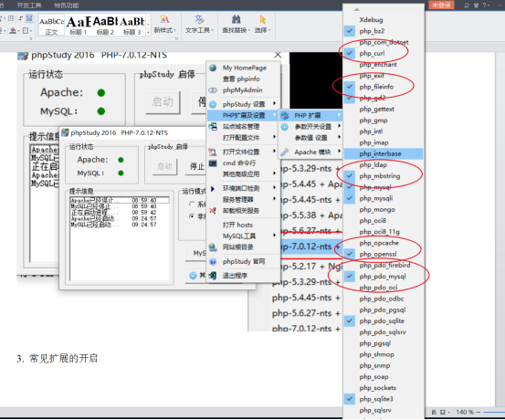This screenshot has width=505, height=420.
Task: Click the 140 % zoom level
Action: [x=465, y=412]
